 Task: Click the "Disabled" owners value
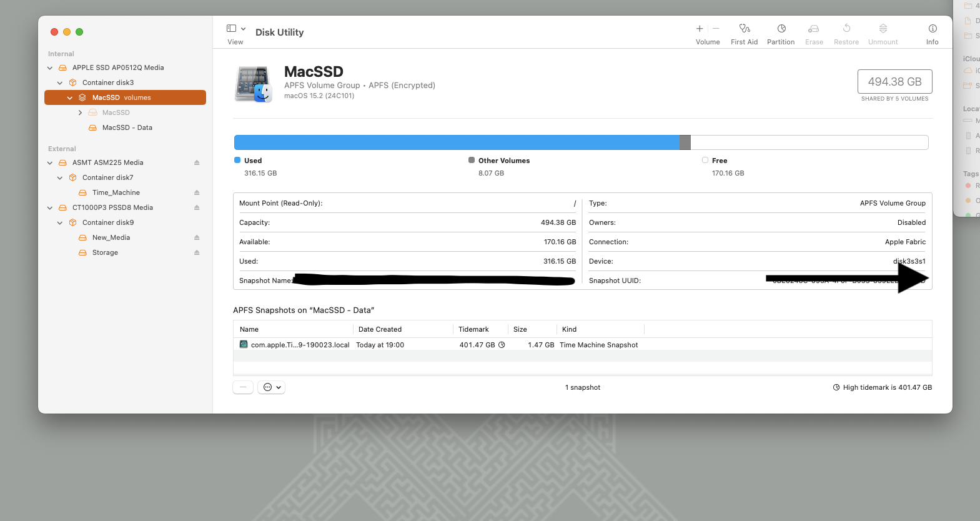(912, 222)
